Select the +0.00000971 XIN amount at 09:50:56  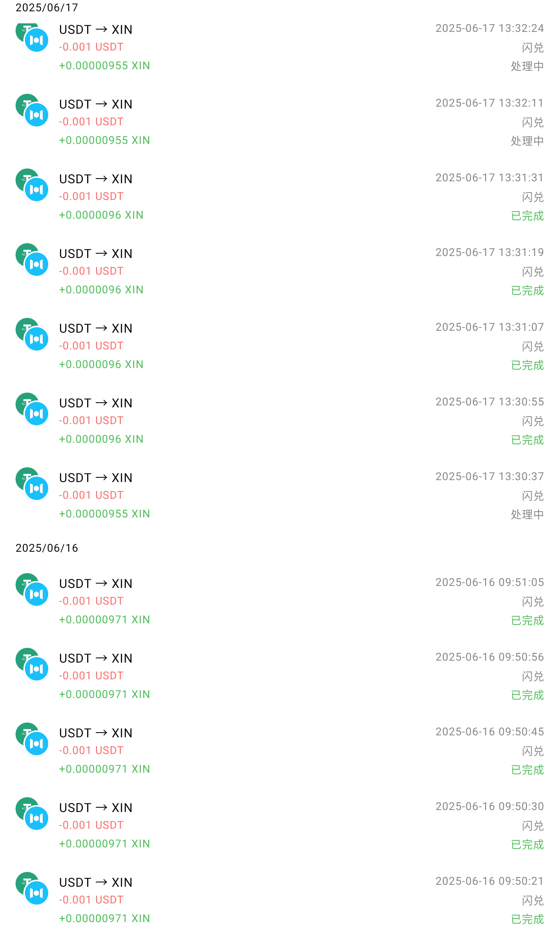pos(104,694)
